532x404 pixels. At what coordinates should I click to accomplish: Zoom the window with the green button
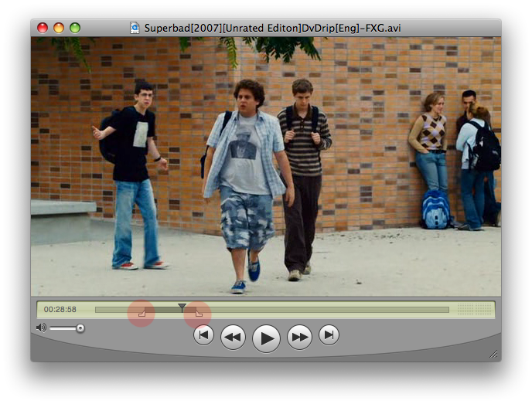75,28
